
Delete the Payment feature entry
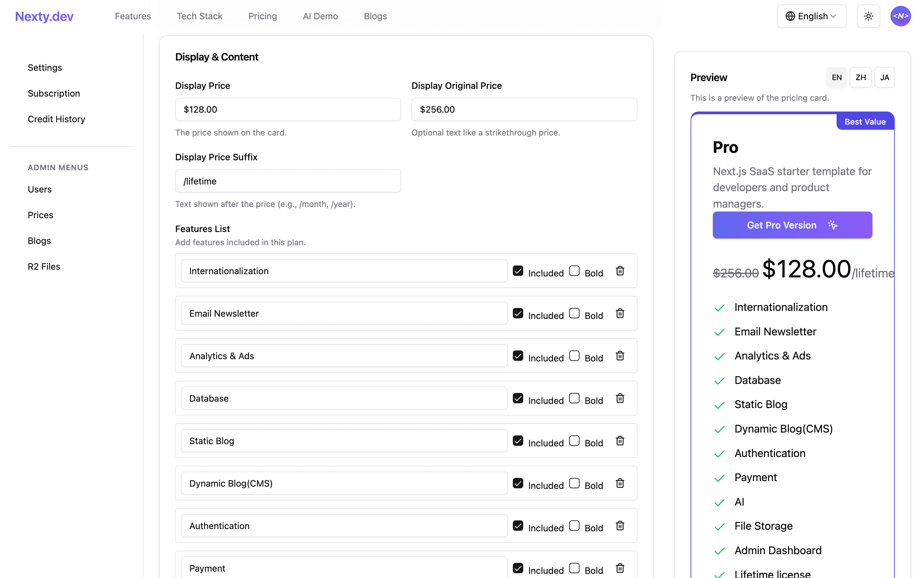pos(620,568)
